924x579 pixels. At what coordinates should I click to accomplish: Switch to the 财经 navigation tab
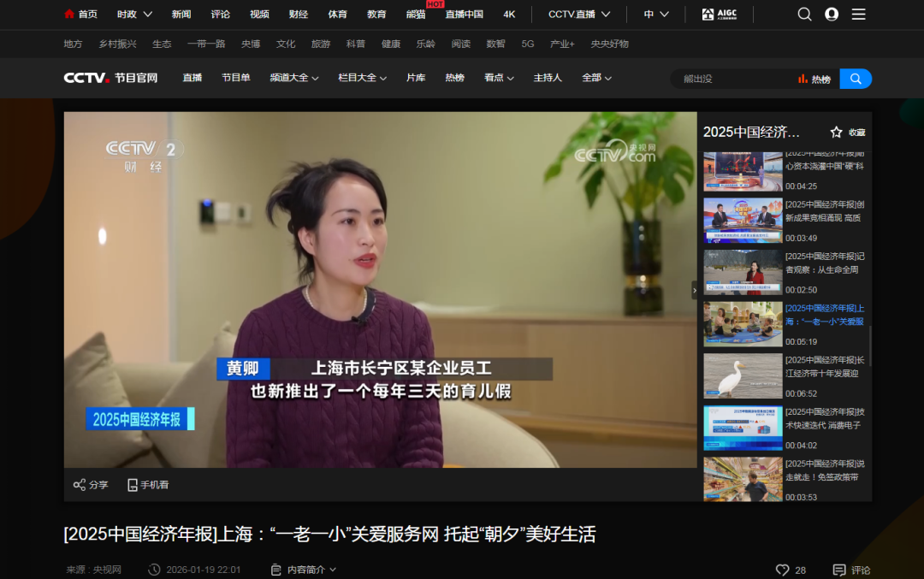click(x=299, y=14)
